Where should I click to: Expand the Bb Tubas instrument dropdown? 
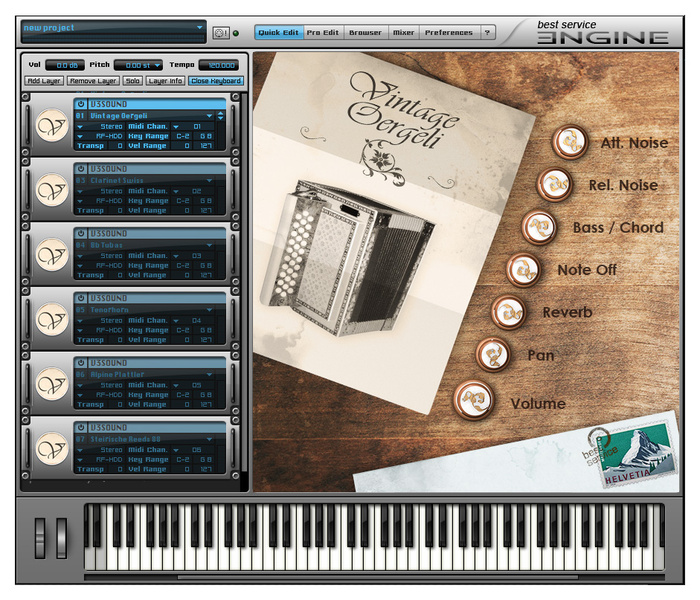tap(209, 245)
